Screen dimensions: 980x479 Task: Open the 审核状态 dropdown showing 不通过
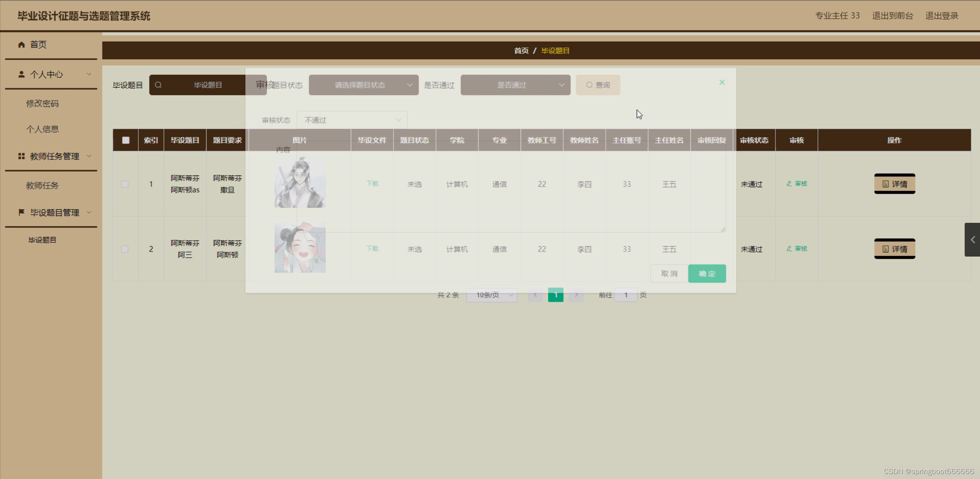pyautogui.click(x=352, y=120)
